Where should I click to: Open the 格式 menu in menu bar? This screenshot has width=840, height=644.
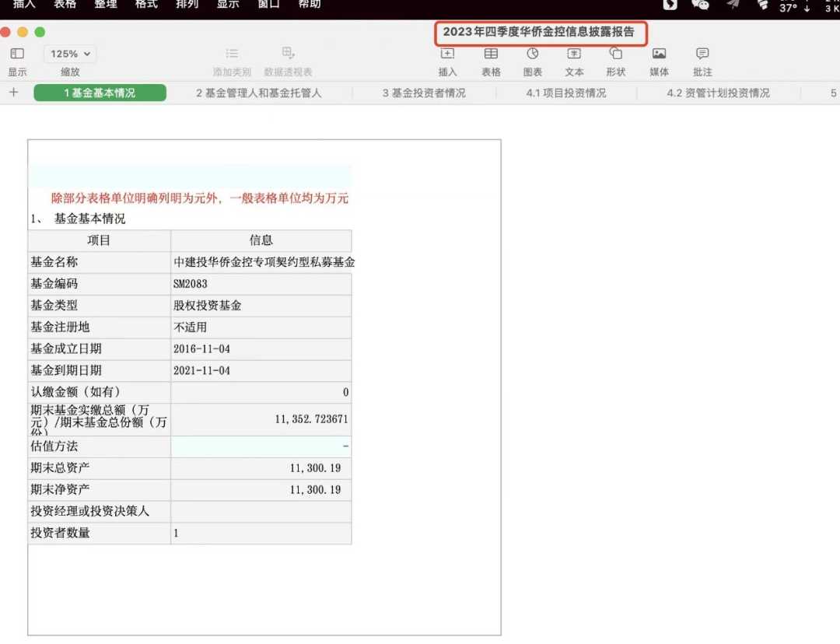pos(146,5)
